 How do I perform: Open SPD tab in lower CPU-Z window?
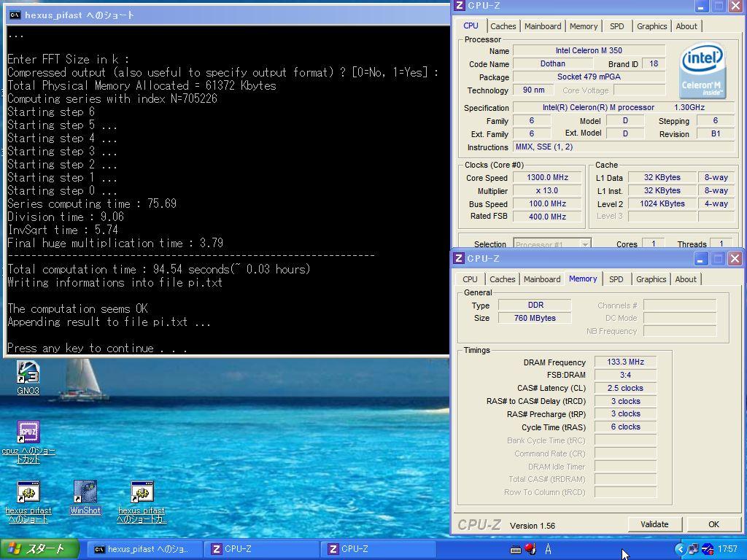pyautogui.click(x=616, y=279)
